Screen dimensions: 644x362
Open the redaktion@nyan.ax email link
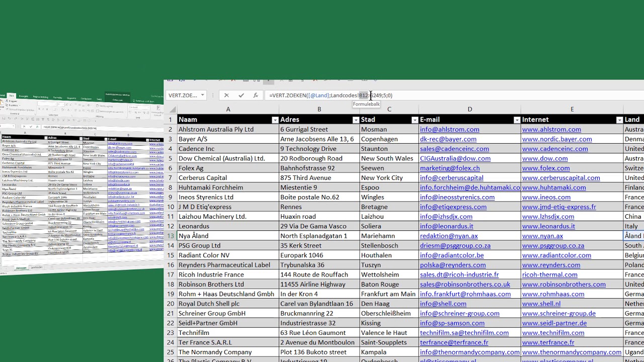coord(449,236)
